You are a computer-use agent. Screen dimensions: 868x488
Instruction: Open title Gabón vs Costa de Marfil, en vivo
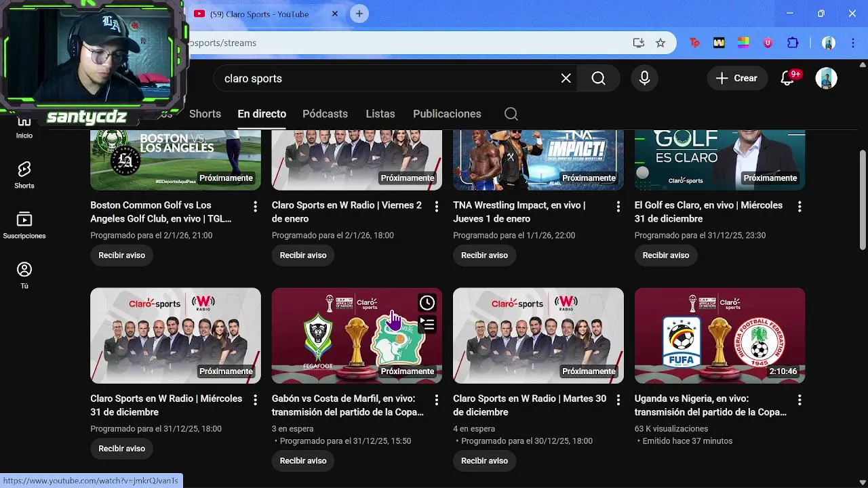pyautogui.click(x=348, y=405)
